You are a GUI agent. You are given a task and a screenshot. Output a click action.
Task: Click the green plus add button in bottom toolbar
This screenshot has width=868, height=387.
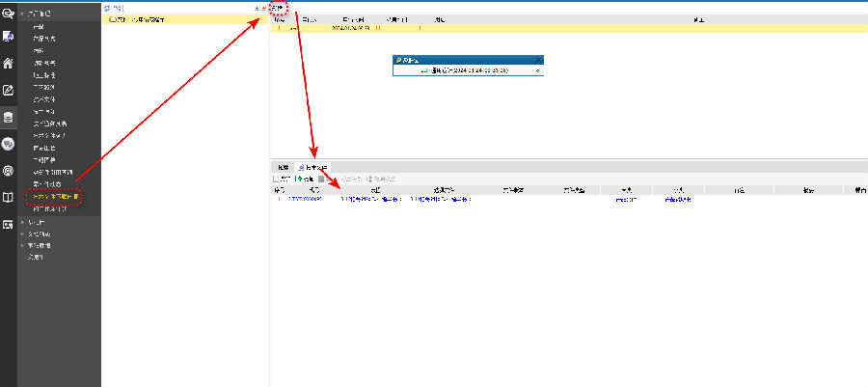click(x=305, y=179)
